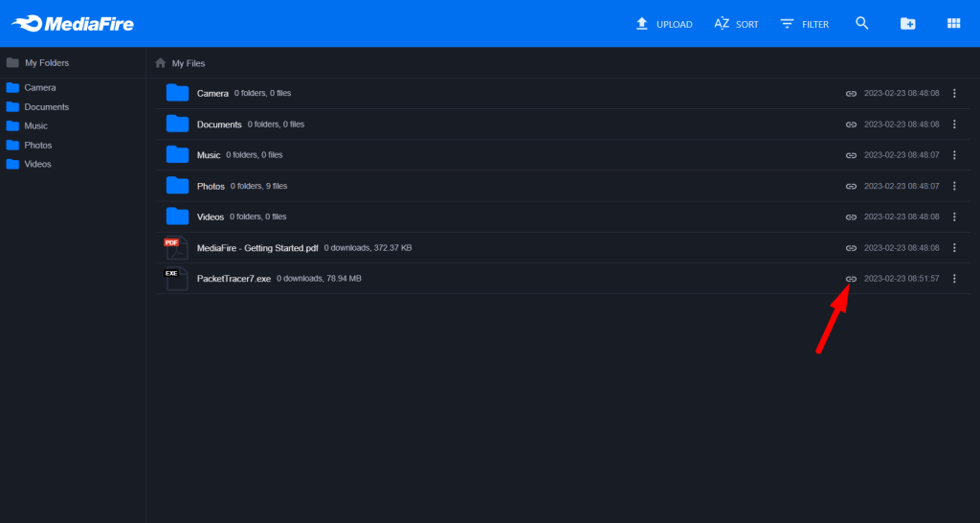
Task: Click the MediaFire logo
Action: [x=73, y=24]
